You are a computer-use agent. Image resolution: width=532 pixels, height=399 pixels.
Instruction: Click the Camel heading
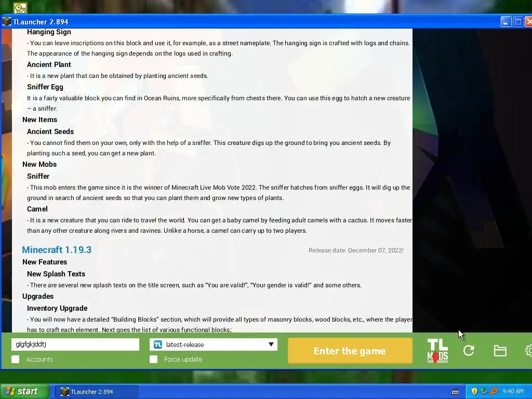37,209
